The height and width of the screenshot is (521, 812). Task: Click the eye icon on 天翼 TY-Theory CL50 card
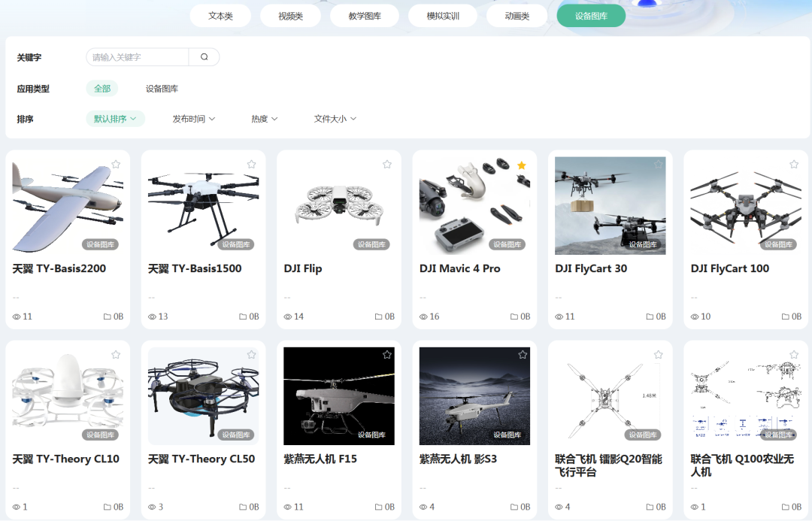[153, 507]
